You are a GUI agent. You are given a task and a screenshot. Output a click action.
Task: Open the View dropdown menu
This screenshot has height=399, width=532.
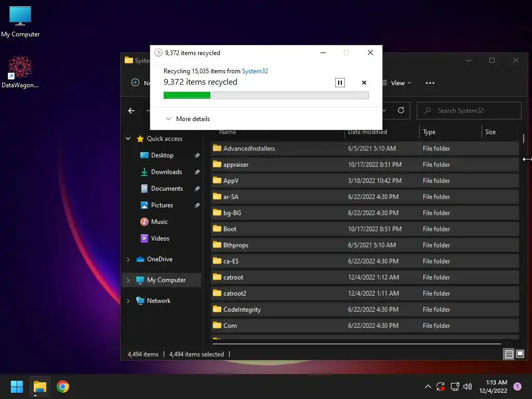tap(397, 83)
